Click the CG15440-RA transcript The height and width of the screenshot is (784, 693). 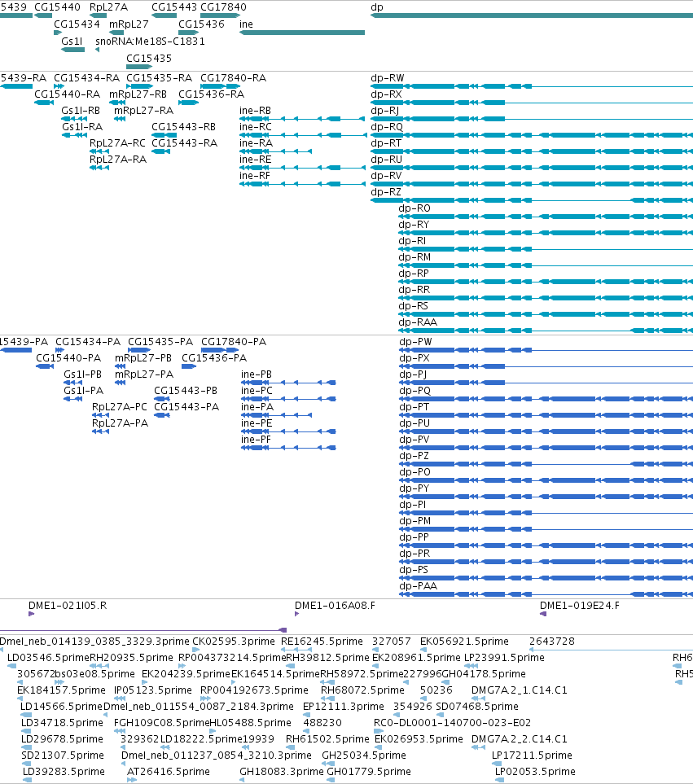click(44, 103)
